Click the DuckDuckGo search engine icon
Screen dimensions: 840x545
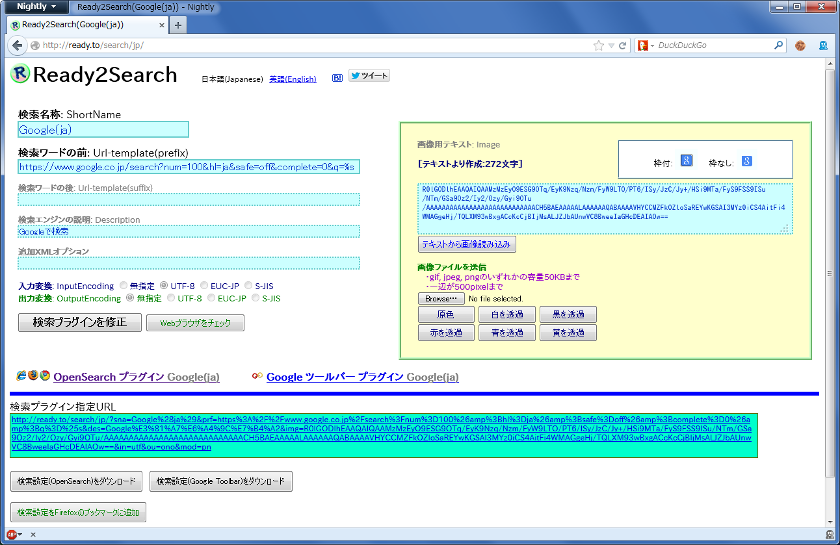(x=643, y=46)
